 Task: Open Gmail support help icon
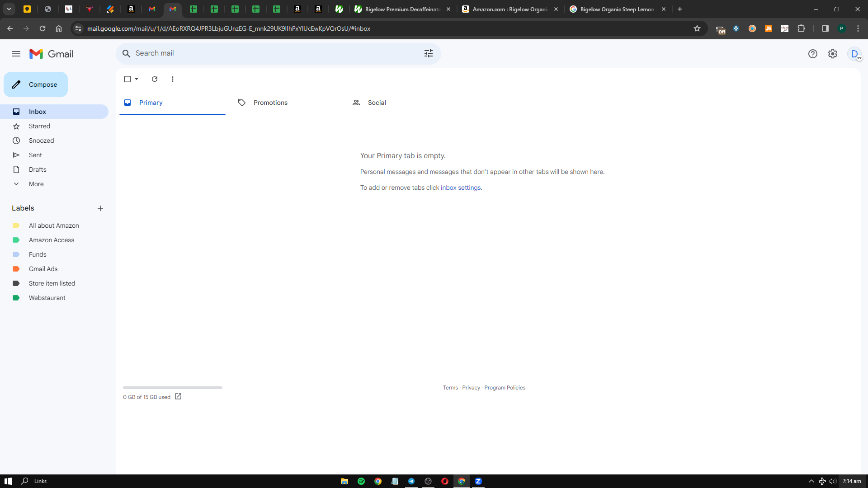pos(813,54)
